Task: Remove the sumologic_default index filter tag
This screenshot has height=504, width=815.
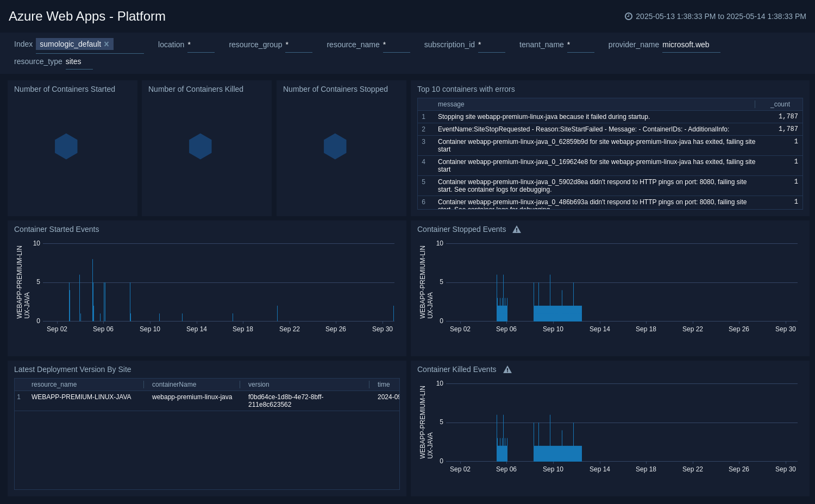Action: [106, 44]
